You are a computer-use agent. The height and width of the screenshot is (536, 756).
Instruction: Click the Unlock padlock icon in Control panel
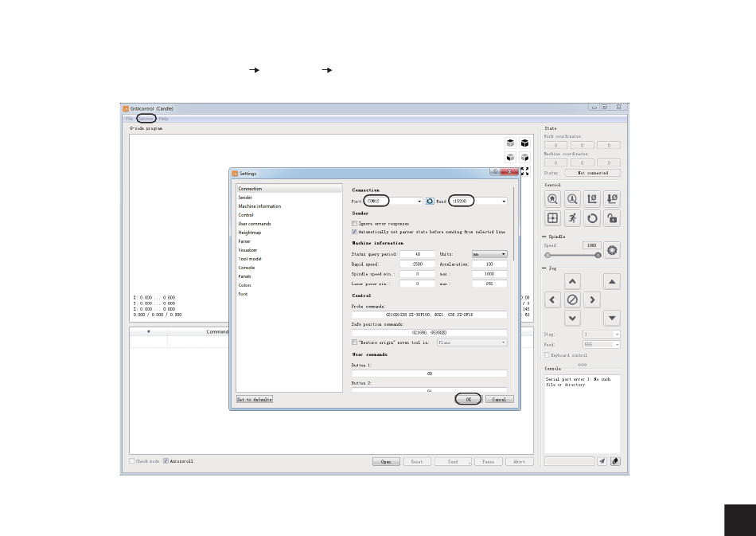612,218
